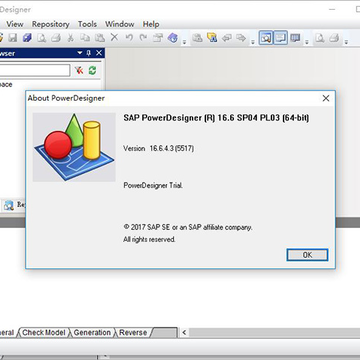The width and height of the screenshot is (360, 360).
Task: Click the SAP PowerDesigner 16.6 SP04 heading
Action: coord(216,118)
